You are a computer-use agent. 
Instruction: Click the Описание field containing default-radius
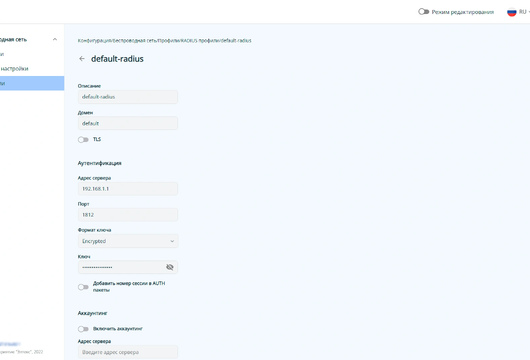[128, 97]
